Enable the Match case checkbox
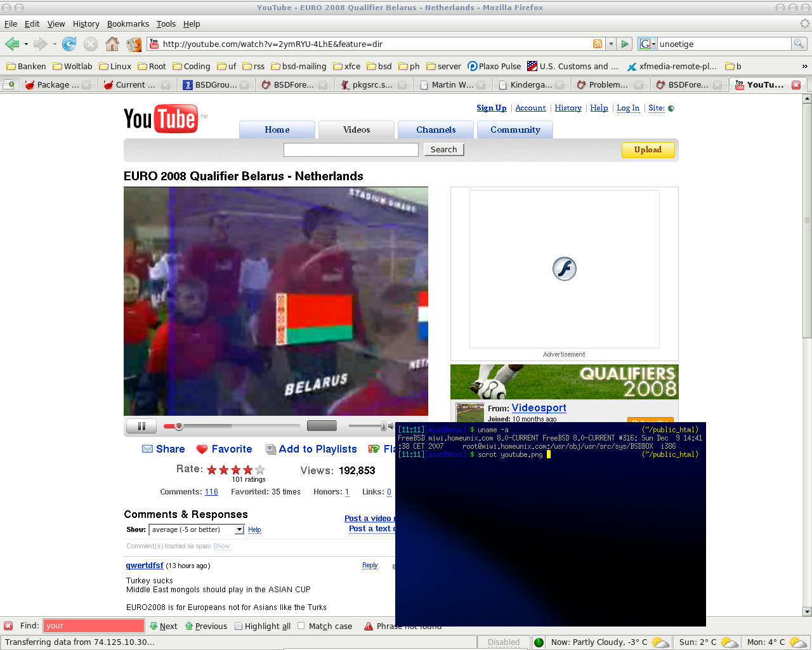The image size is (812, 650). [301, 625]
